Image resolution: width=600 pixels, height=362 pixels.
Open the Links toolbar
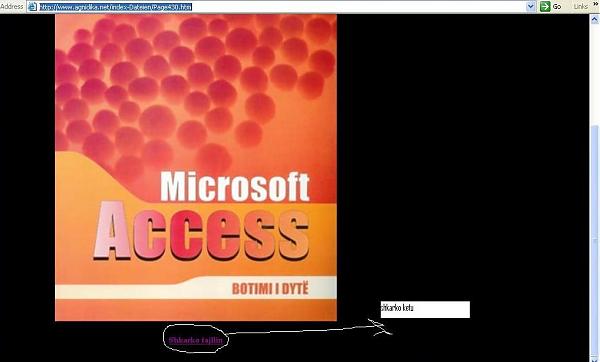tap(580, 7)
